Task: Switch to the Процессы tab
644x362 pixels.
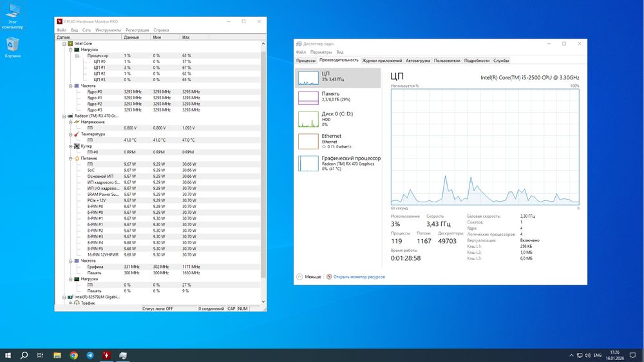Action: (306, 61)
